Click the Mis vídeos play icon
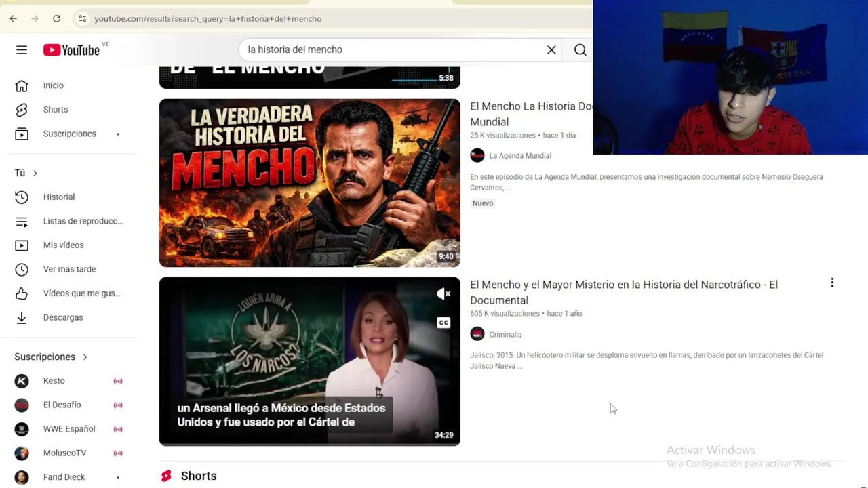Screen dimensions: 868x488 tap(22, 245)
